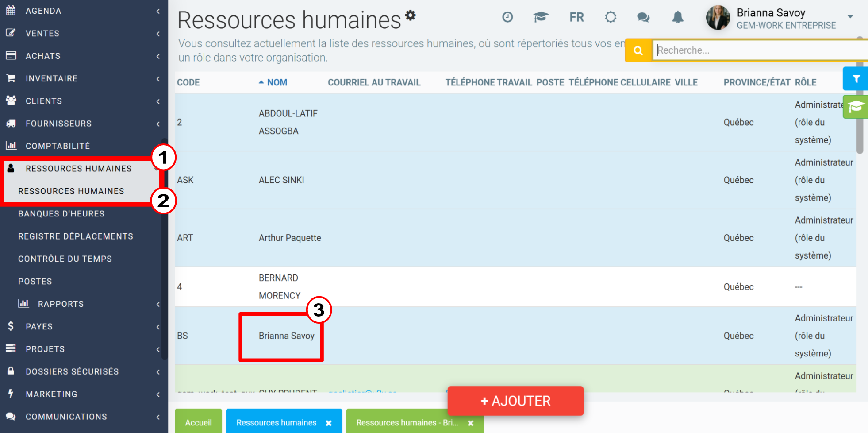Open the blue filter funnel button
This screenshot has width=868, height=433.
click(856, 79)
